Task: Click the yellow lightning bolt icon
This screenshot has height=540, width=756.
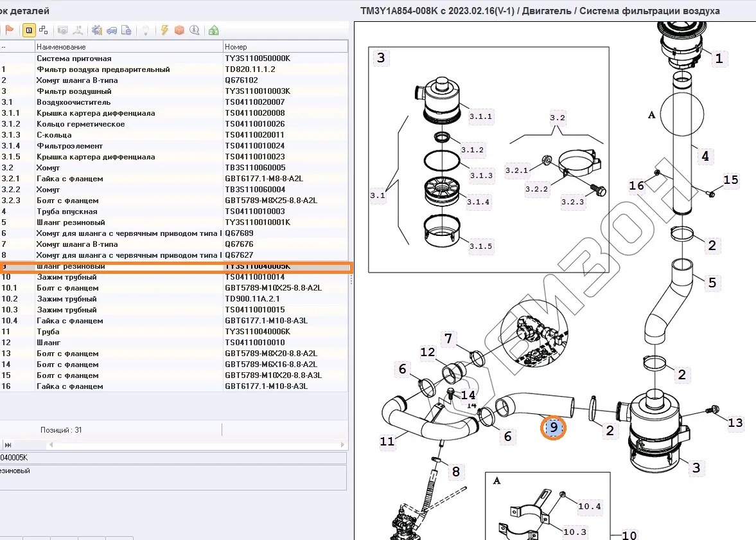Action: point(164,30)
